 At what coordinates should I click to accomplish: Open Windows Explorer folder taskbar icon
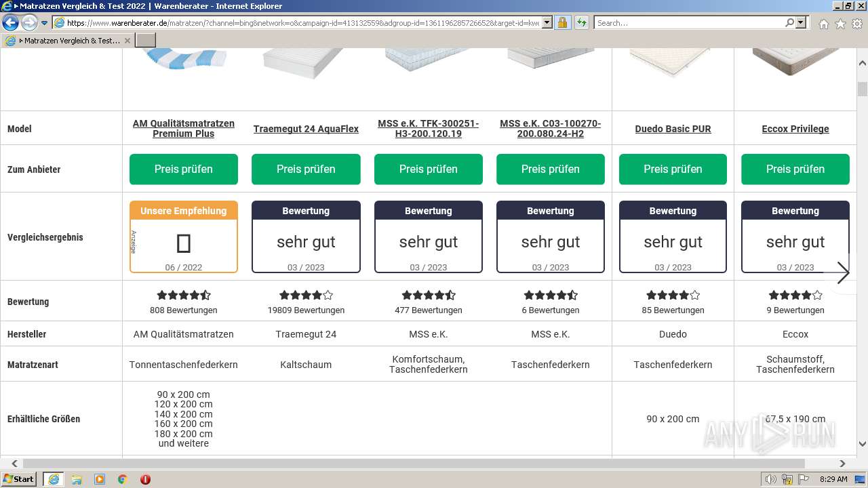[x=77, y=479]
